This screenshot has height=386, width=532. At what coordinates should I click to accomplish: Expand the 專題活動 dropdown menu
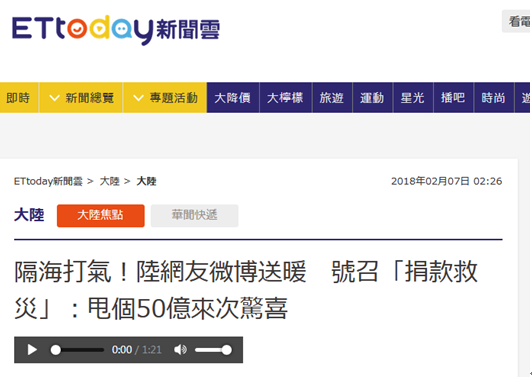coord(165,98)
